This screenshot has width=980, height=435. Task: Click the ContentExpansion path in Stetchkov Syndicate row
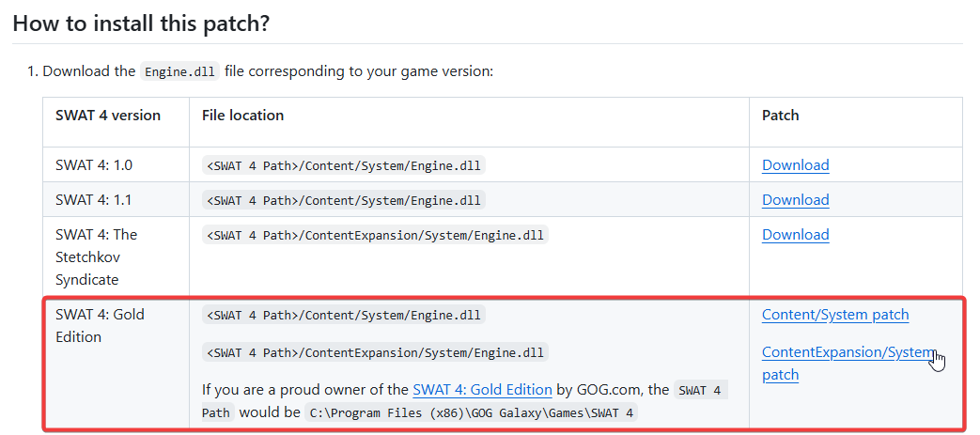pos(375,235)
